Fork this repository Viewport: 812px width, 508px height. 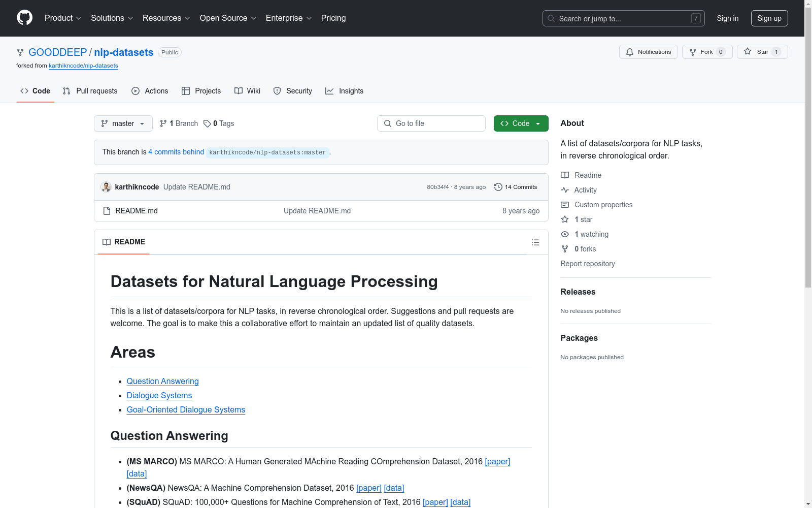707,52
